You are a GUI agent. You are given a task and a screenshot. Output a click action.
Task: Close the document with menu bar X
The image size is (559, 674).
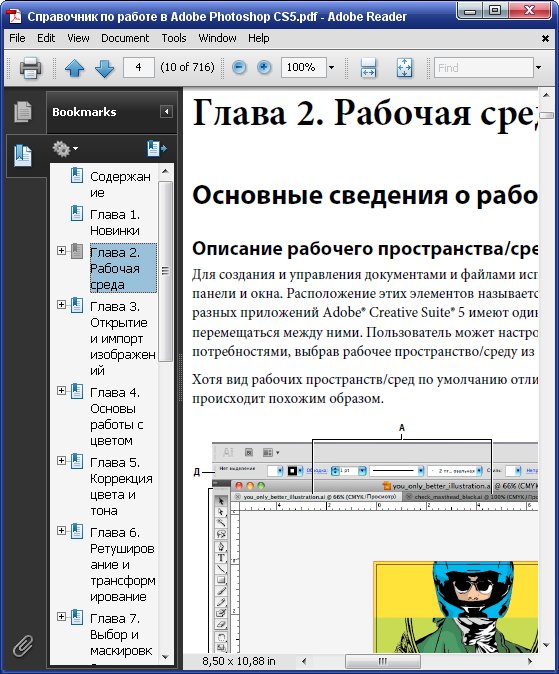tap(545, 39)
